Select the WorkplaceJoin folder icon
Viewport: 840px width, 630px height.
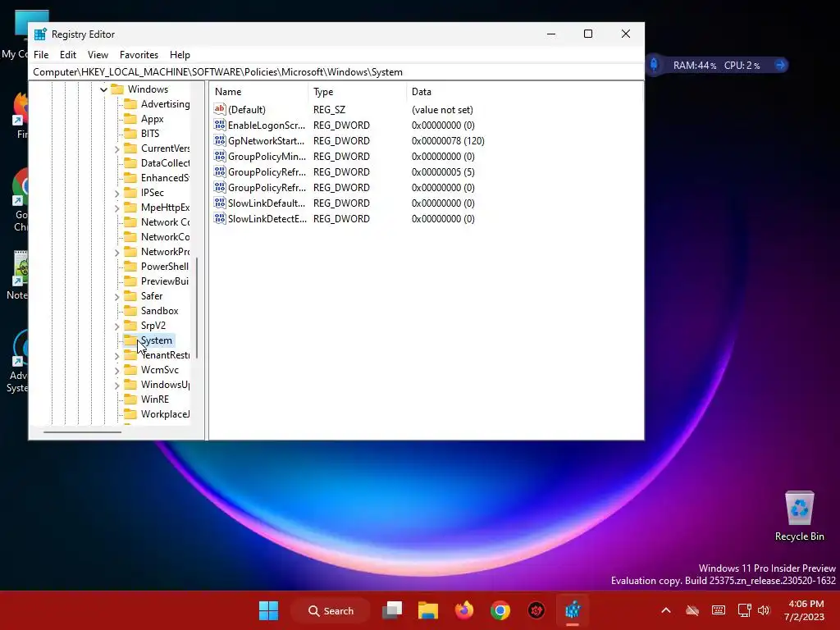click(130, 414)
